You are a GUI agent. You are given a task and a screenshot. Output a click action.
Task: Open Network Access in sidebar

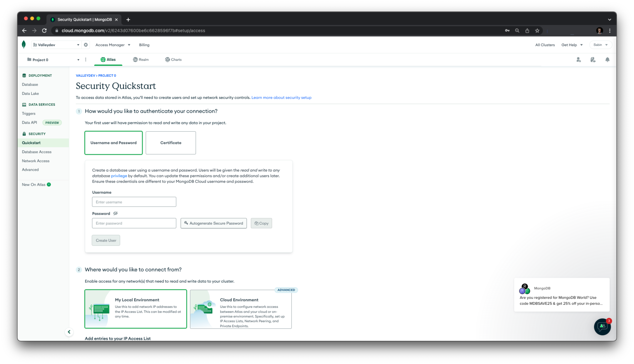[36, 161]
